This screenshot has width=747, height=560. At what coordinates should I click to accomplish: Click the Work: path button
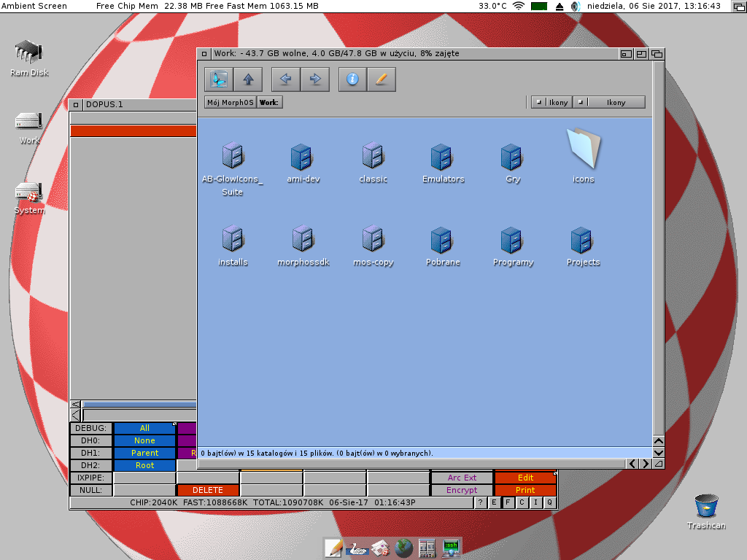(270, 102)
